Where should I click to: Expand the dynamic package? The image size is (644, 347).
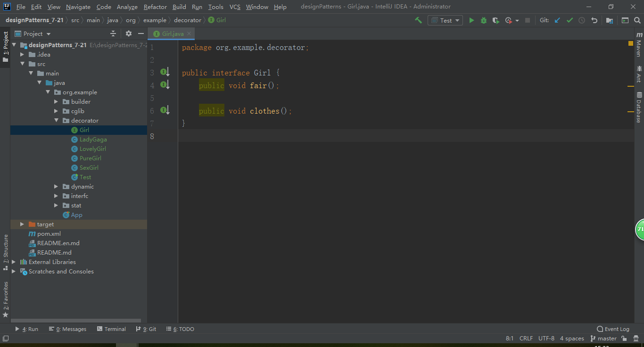point(56,187)
